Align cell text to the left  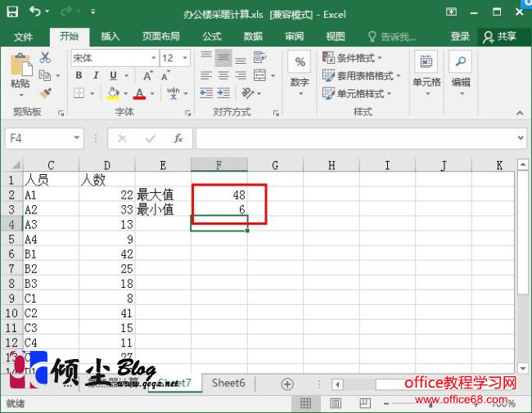pyautogui.click(x=206, y=75)
